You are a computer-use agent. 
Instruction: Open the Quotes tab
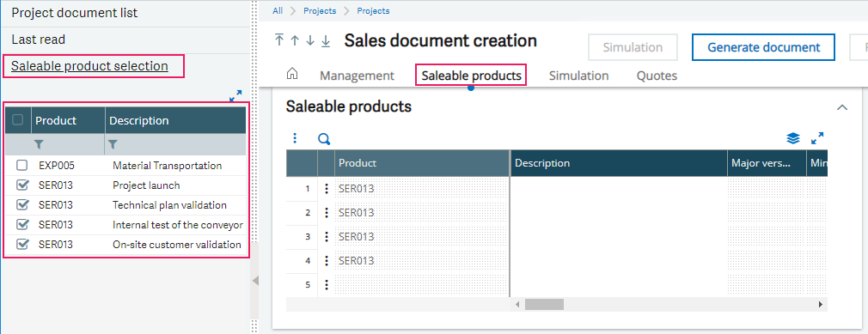point(657,76)
